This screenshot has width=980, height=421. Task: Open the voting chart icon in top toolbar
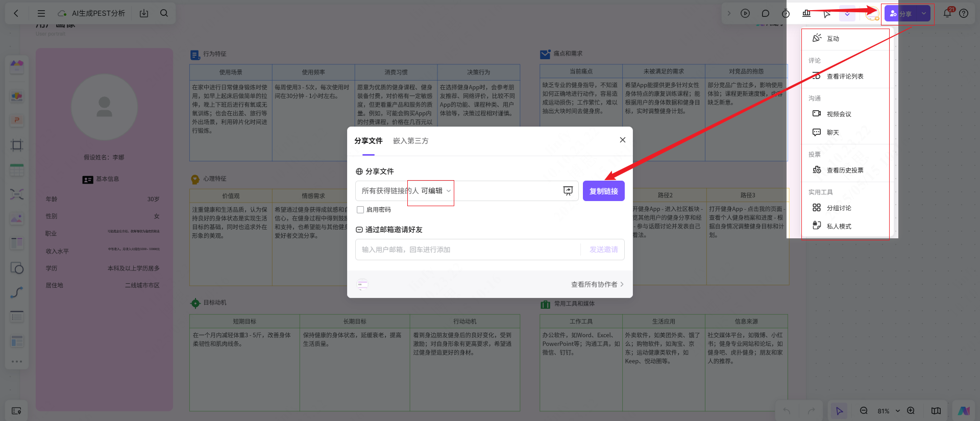(x=806, y=13)
